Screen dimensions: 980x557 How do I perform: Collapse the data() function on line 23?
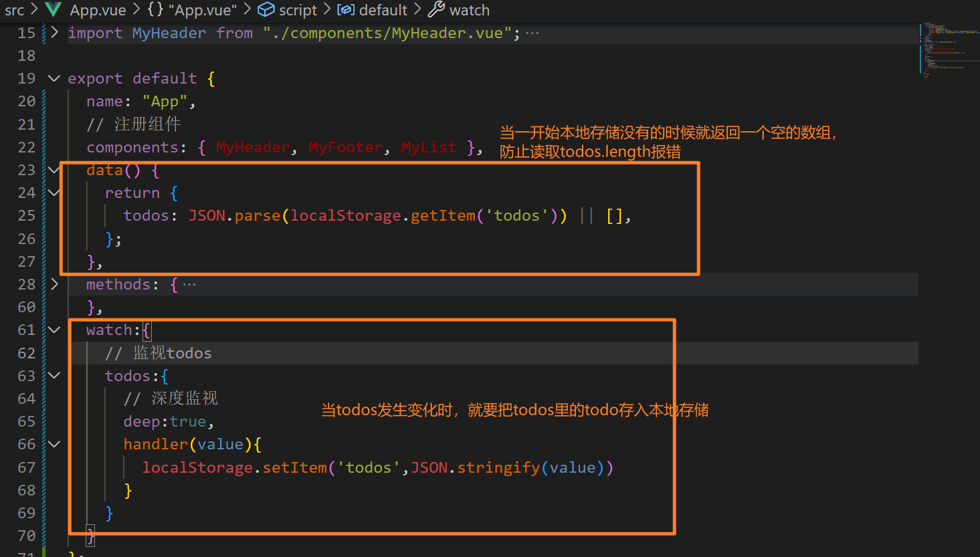[x=54, y=170]
